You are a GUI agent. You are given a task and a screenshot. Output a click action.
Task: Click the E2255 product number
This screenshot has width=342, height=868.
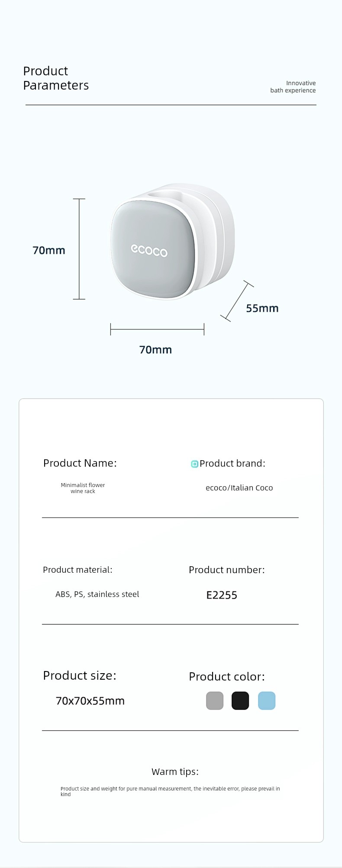click(x=222, y=595)
